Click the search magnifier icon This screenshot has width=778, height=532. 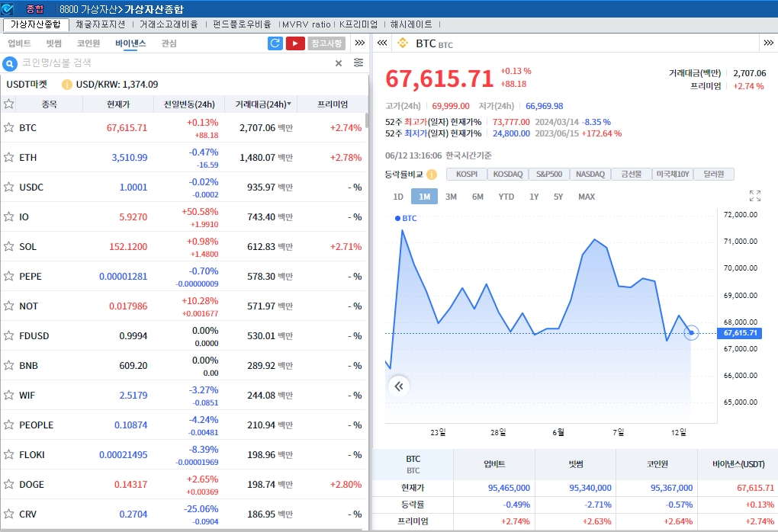pos(9,63)
